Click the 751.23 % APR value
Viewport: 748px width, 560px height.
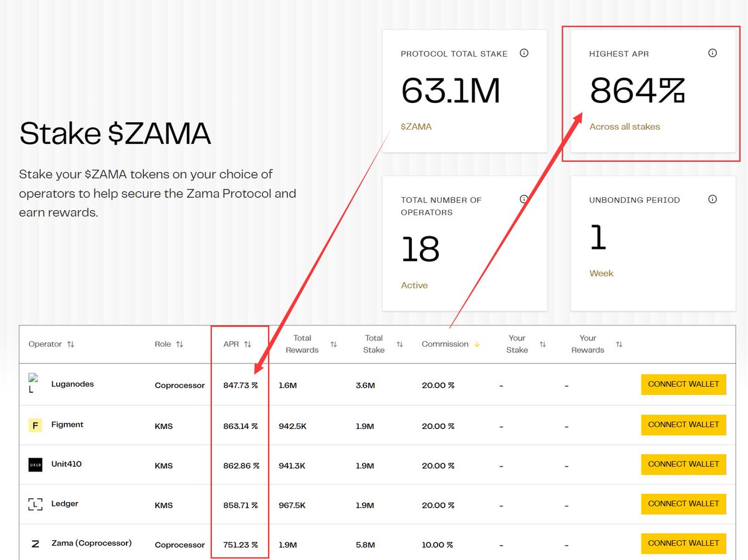(x=241, y=544)
